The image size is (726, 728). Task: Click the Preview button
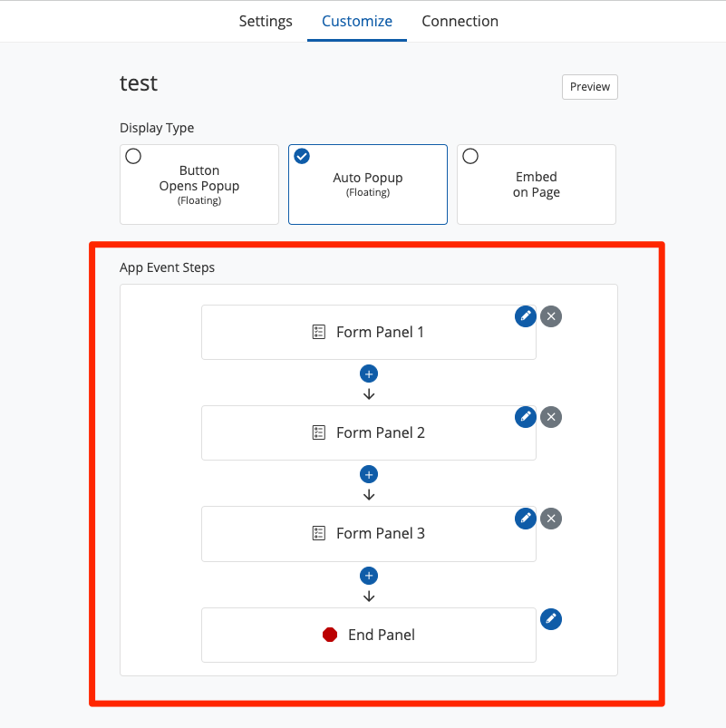pyautogui.click(x=590, y=87)
